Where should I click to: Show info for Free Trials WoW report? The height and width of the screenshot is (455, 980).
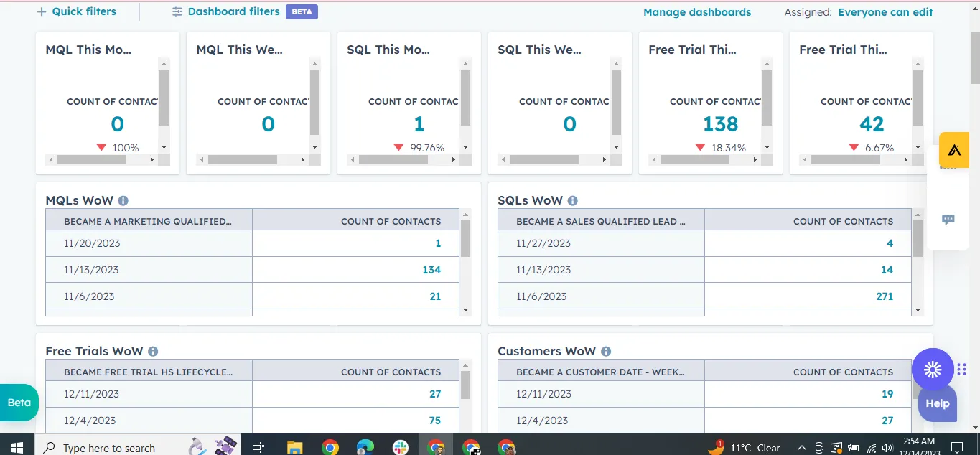click(x=153, y=352)
